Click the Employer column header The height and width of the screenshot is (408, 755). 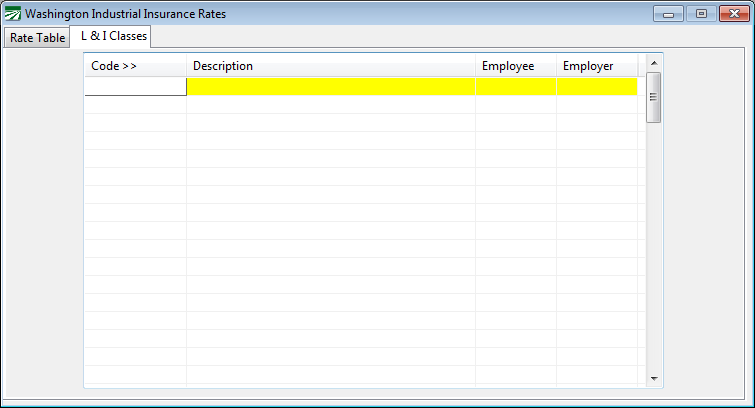(x=597, y=66)
